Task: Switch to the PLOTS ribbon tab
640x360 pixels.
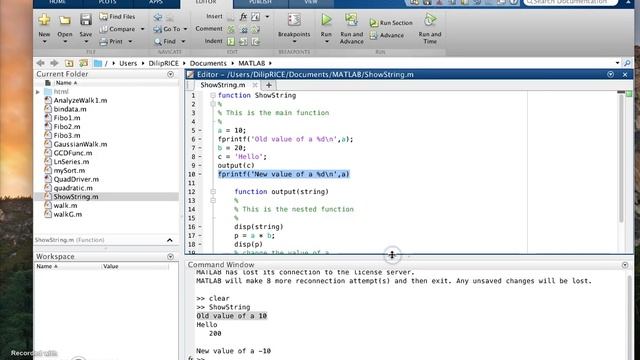Action: [x=107, y=2]
